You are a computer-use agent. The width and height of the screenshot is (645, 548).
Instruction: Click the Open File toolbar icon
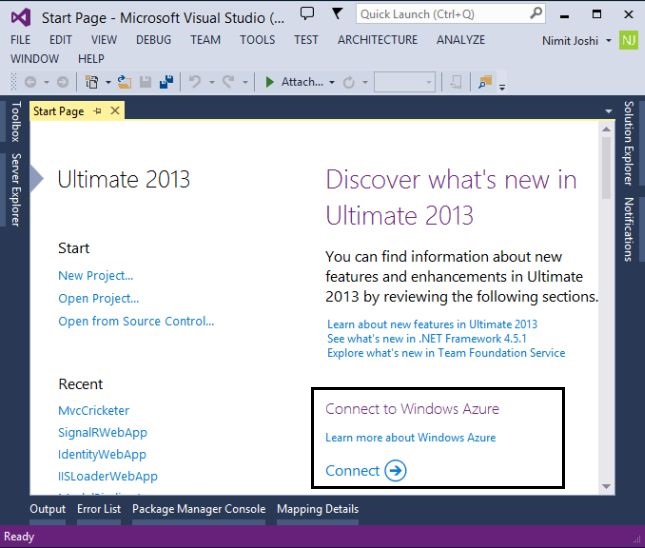pos(124,82)
